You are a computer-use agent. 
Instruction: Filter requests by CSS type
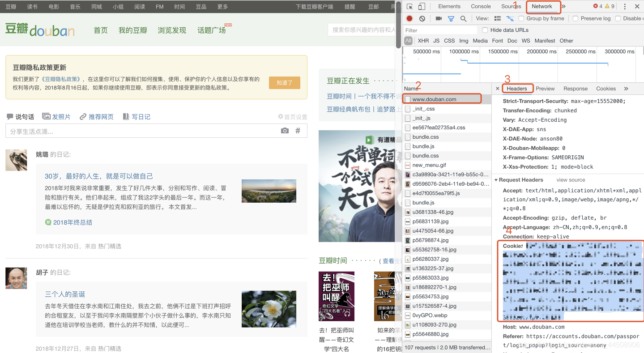coord(449,41)
